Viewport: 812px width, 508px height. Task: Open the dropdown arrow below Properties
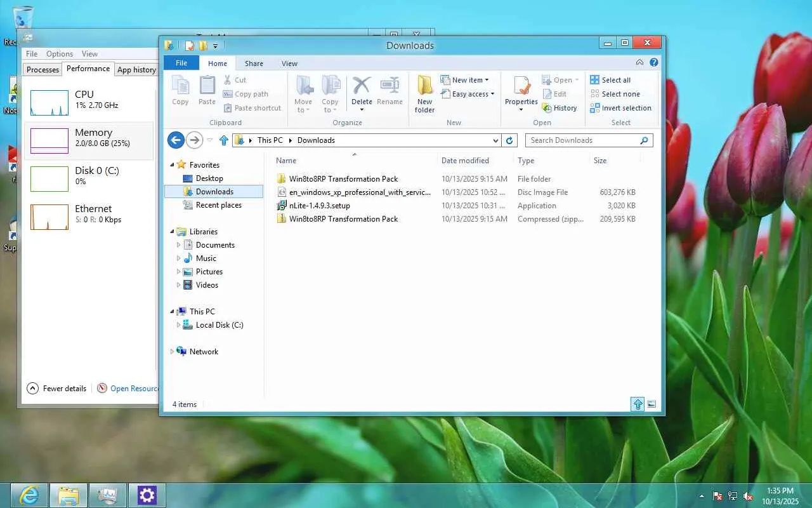[521, 110]
